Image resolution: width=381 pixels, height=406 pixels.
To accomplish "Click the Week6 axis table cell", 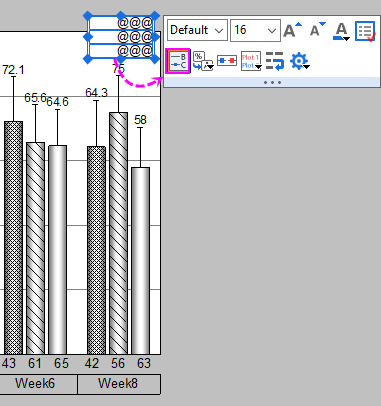I will coord(35,384).
